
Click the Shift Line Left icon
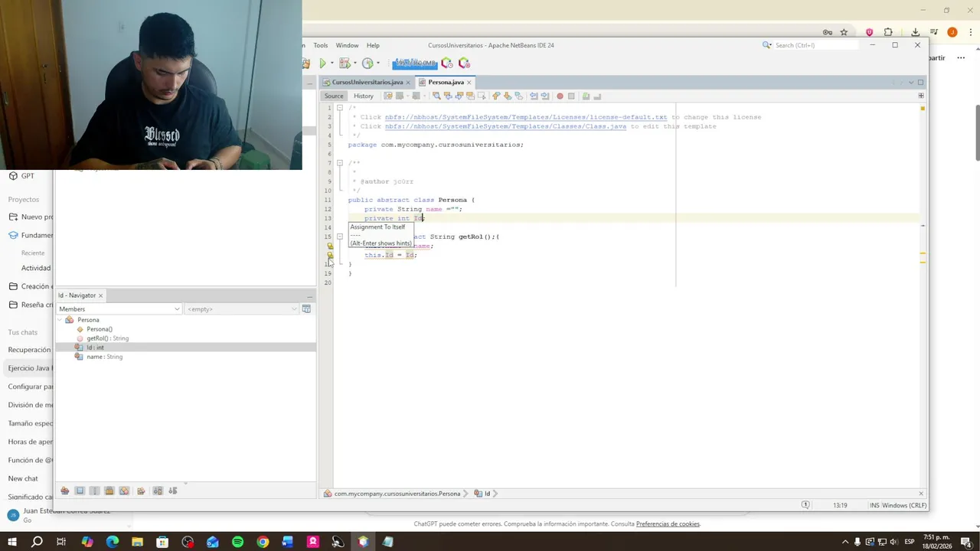point(534,96)
